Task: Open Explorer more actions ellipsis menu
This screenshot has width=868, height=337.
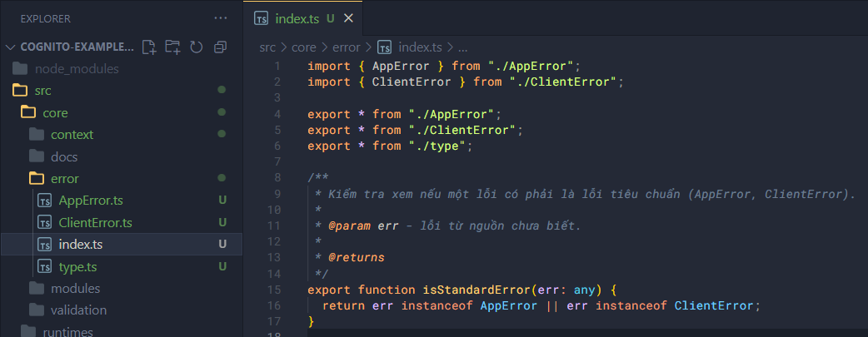Action: coord(220,19)
